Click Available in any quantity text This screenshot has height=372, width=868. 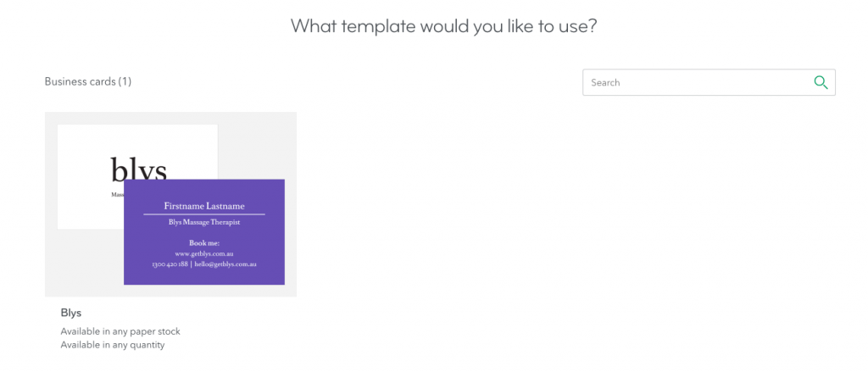click(113, 345)
